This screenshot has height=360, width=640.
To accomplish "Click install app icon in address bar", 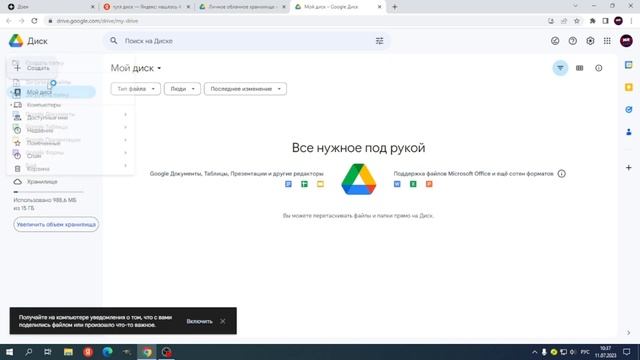I will [x=551, y=21].
